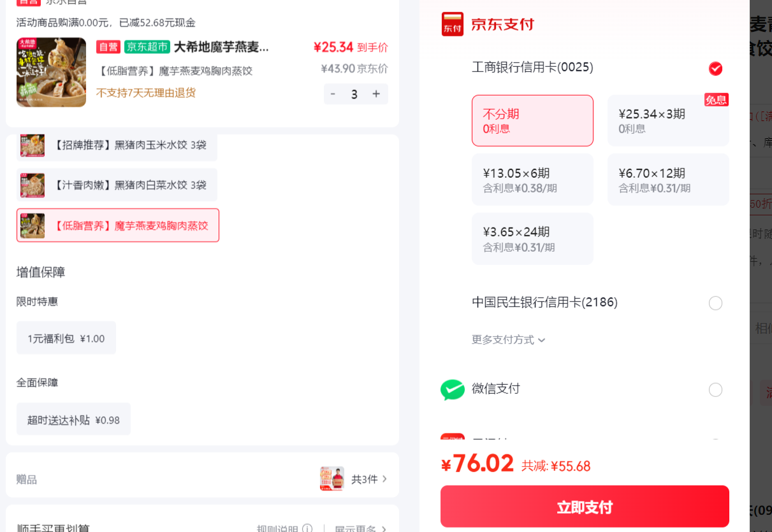
Task: Decrease quantity with the minus button
Action: (333, 94)
